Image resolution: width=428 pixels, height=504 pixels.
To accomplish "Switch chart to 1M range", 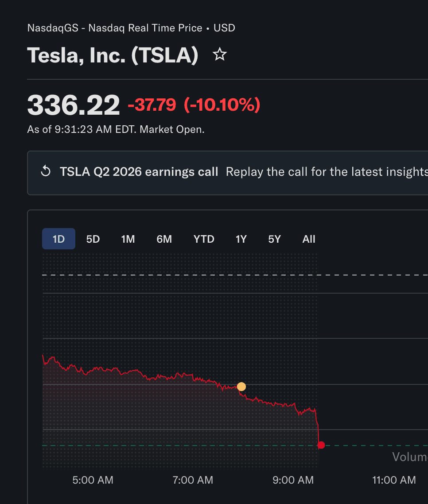I will coord(128,239).
